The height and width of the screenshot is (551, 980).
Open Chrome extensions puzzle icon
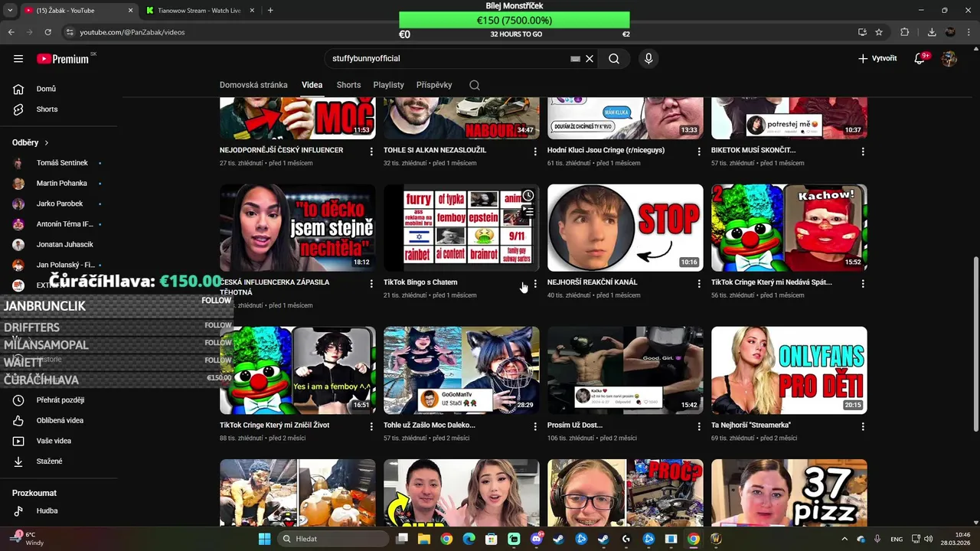click(x=905, y=32)
